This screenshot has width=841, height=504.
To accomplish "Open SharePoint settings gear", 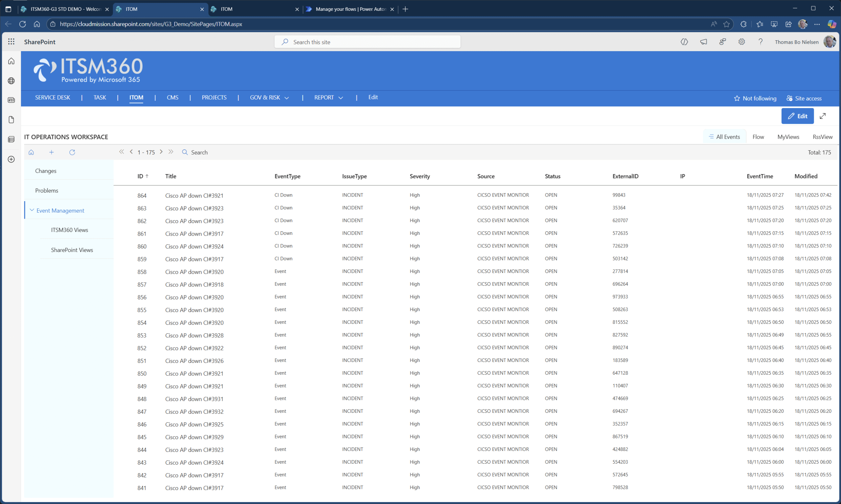I will (x=741, y=42).
